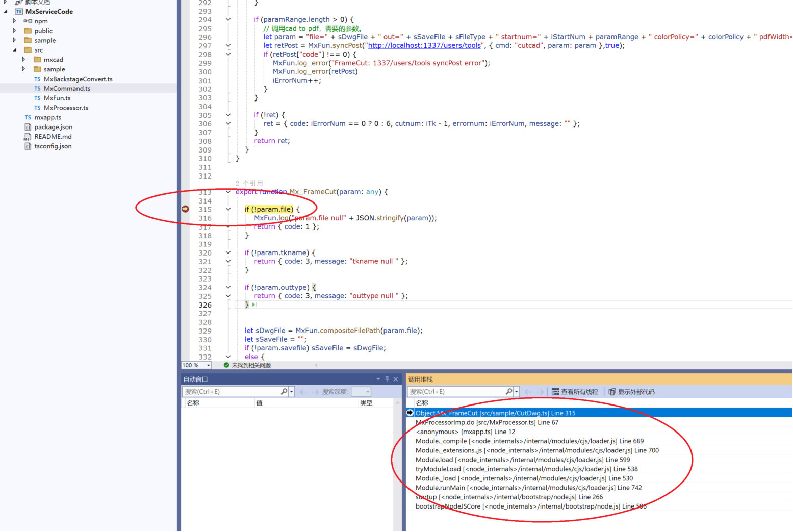Image resolution: width=793 pixels, height=532 pixels.
Task: Close the 自动窗口 panel
Action: point(396,379)
